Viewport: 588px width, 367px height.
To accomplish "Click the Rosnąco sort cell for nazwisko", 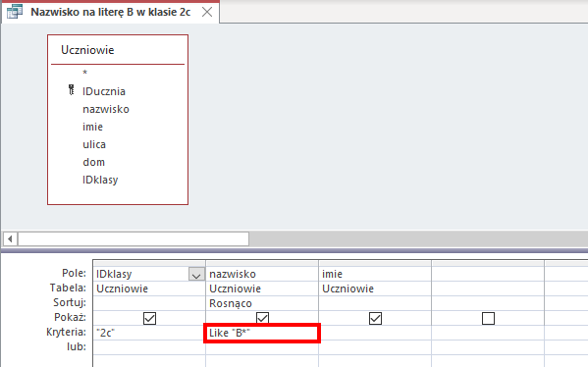I will tap(262, 303).
